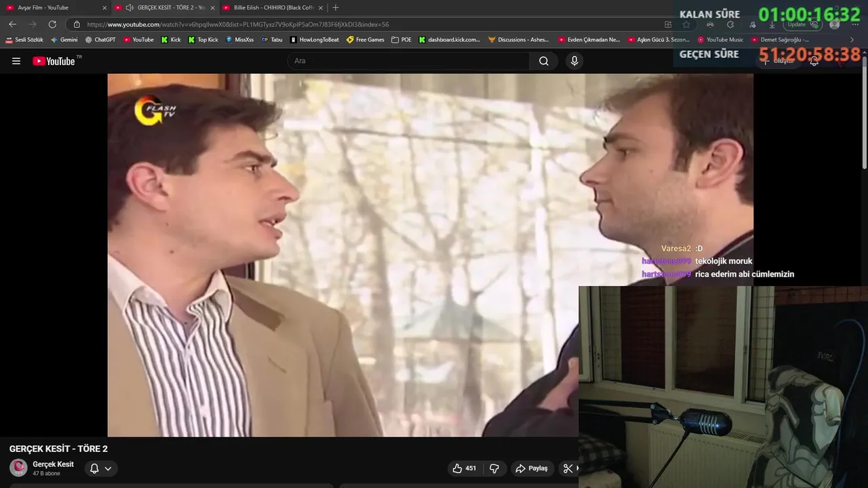Share the video with Paylaş button

click(531, 468)
